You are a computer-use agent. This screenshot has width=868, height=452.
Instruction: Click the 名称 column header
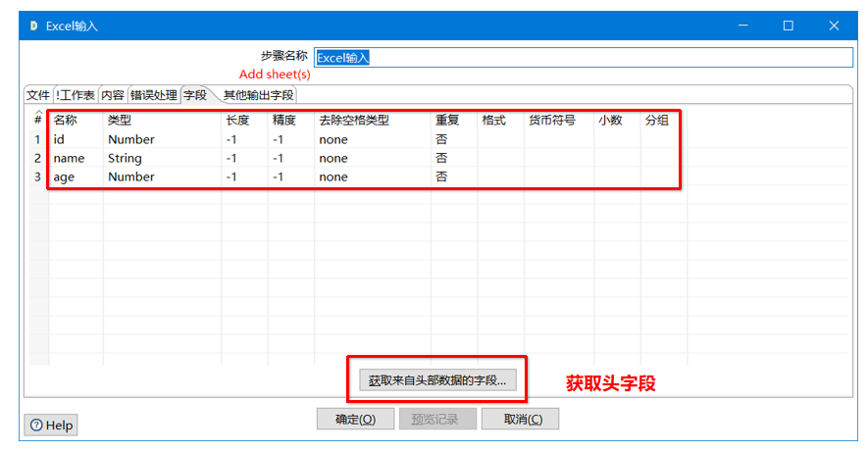tap(77, 120)
